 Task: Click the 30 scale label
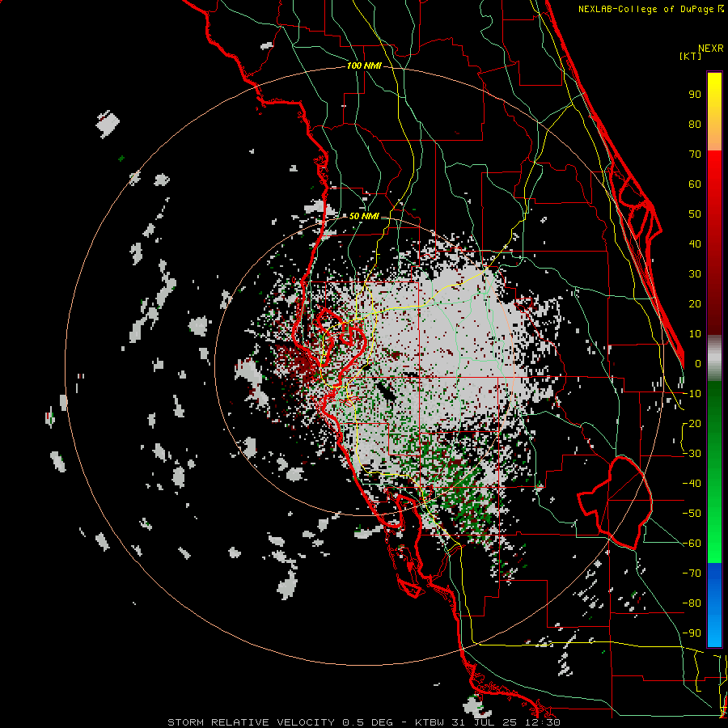(x=695, y=274)
